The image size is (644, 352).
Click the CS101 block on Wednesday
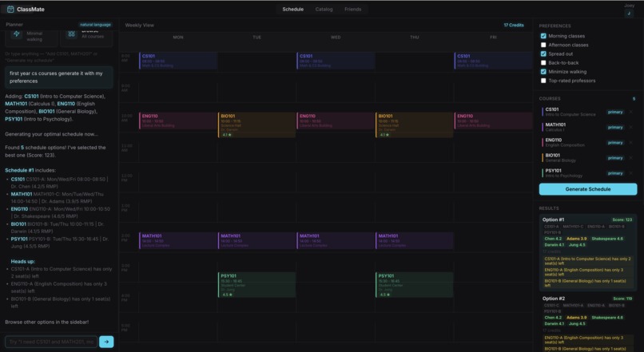(x=336, y=61)
